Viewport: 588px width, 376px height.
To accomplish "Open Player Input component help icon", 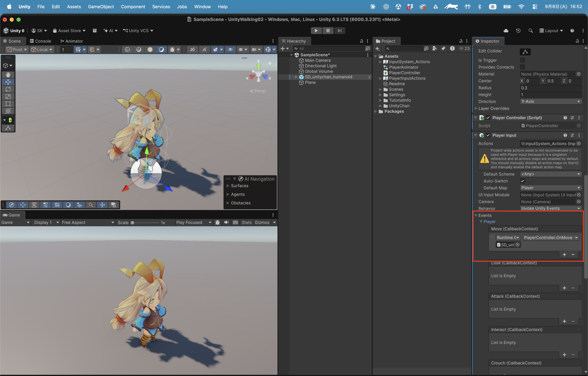I will 565,135.
